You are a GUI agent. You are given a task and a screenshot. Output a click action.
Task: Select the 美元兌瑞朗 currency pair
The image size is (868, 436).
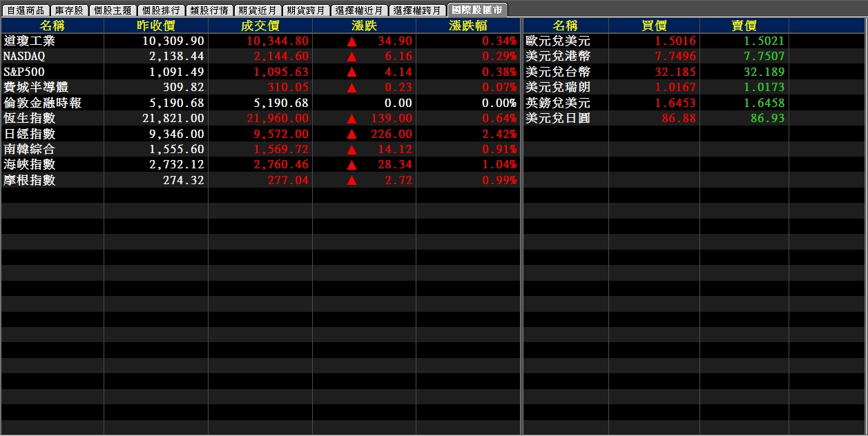[558, 87]
